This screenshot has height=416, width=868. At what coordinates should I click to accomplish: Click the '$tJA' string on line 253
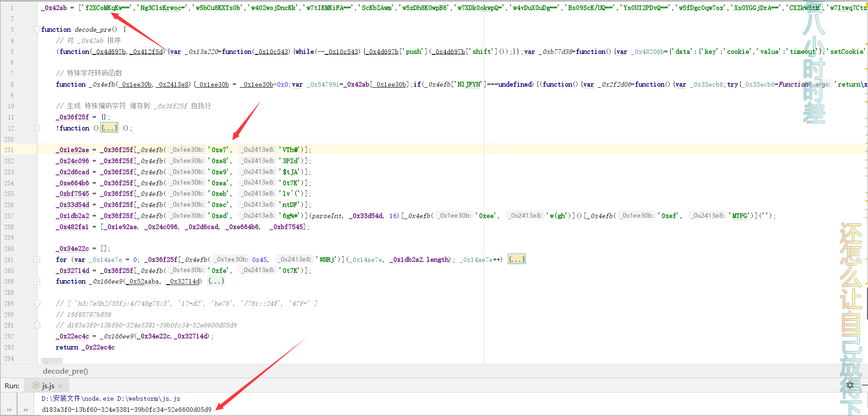[290, 172]
